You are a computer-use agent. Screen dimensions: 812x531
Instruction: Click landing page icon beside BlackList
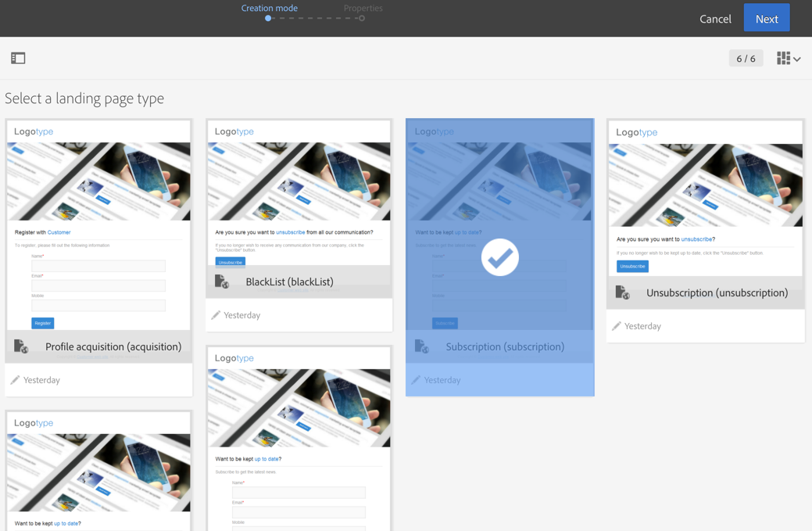tap(222, 282)
